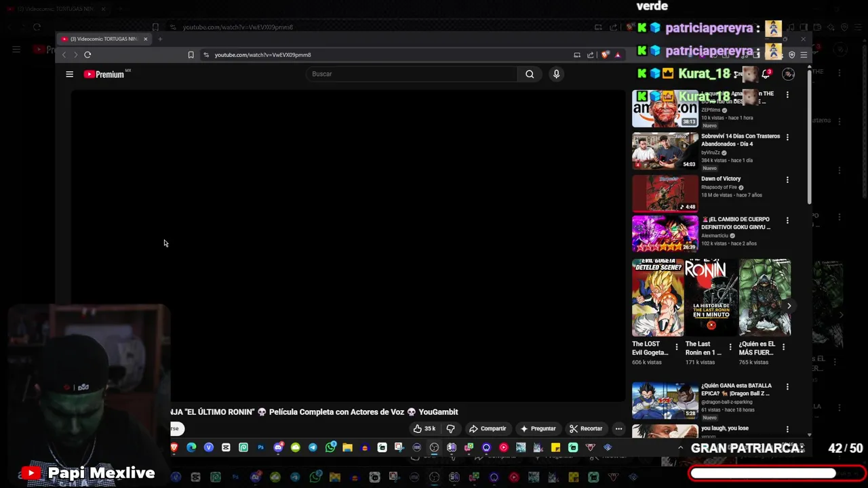This screenshot has width=868, height=488.
Task: Open the Rhapsody of Fire channel link
Action: (719, 187)
